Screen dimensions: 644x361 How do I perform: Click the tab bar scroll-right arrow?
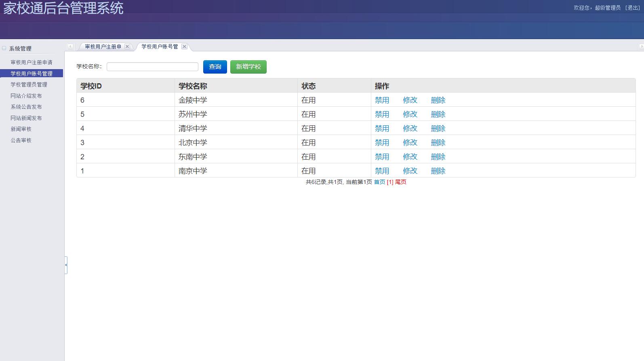(641, 46)
